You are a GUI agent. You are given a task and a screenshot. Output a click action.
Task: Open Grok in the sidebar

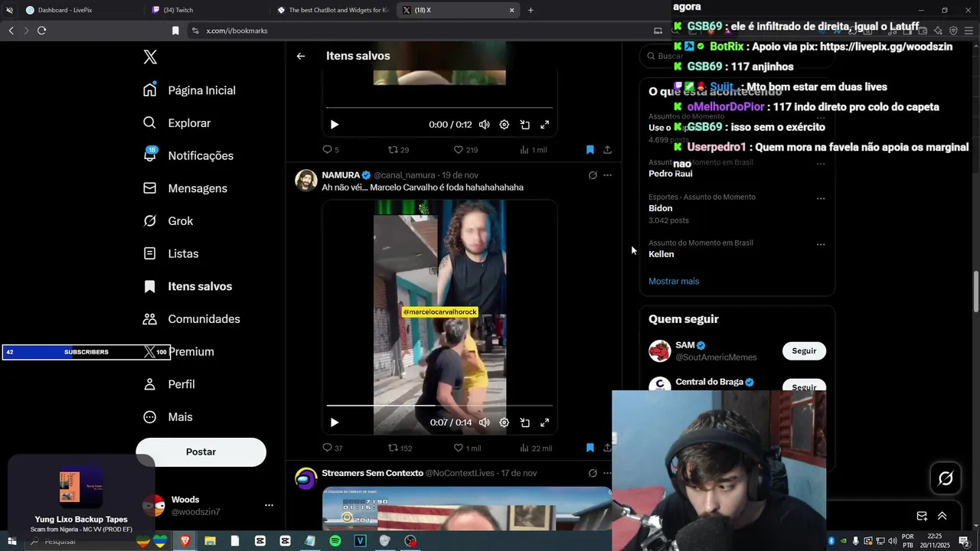[x=168, y=221]
